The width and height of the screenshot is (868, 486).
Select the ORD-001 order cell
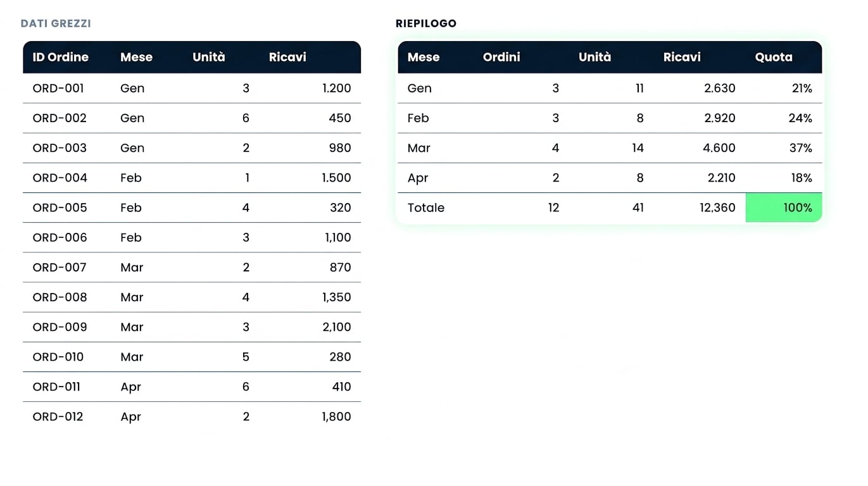(x=58, y=88)
